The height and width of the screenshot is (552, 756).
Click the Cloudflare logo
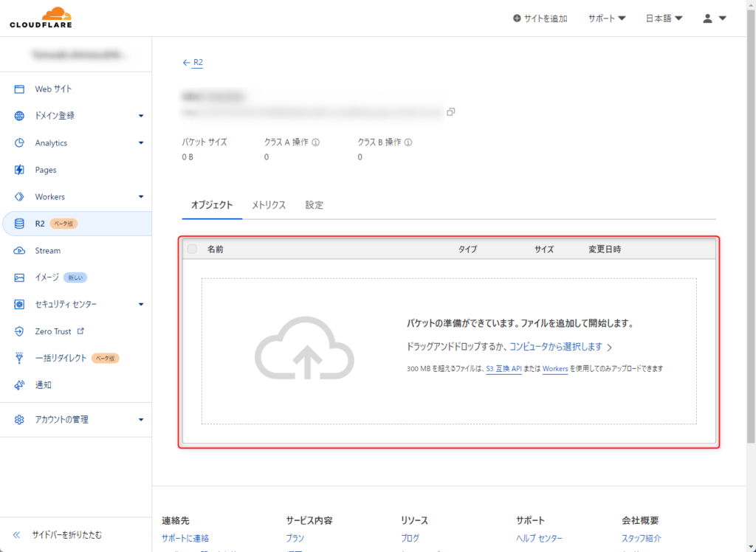41,18
